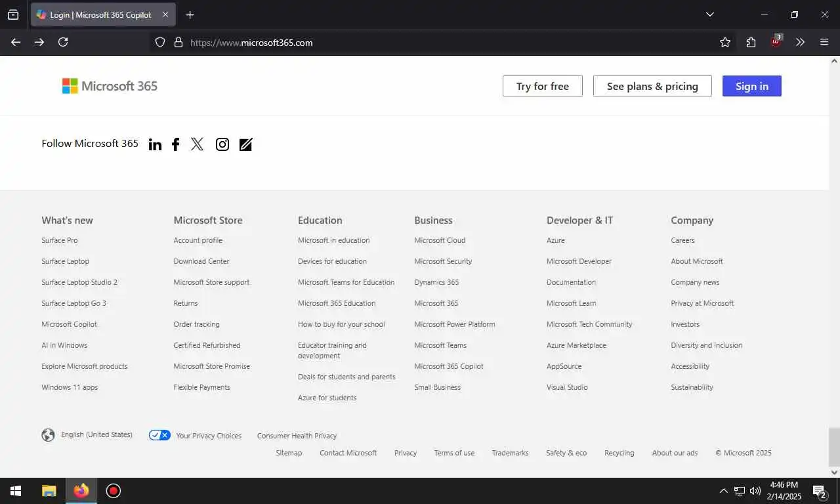Show hidden system tray icons
Image resolution: width=840 pixels, height=504 pixels.
(x=723, y=491)
